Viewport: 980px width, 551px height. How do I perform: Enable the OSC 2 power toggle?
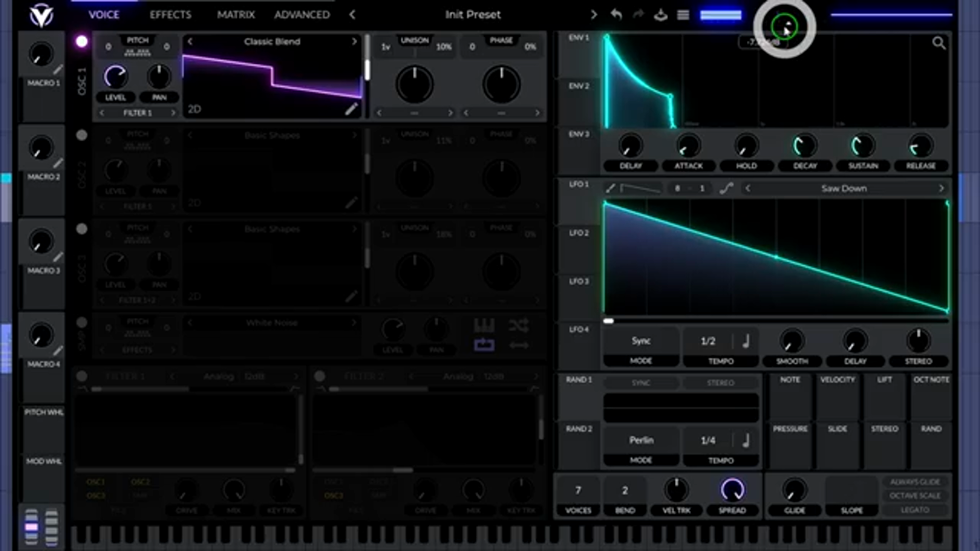[x=82, y=135]
